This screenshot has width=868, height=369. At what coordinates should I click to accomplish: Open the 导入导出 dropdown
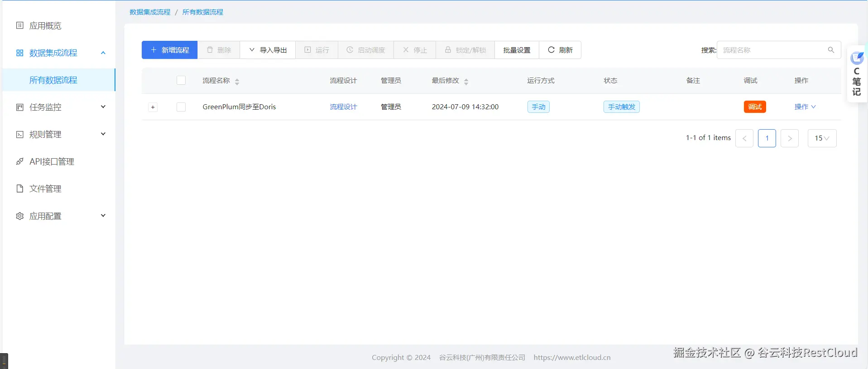click(268, 50)
